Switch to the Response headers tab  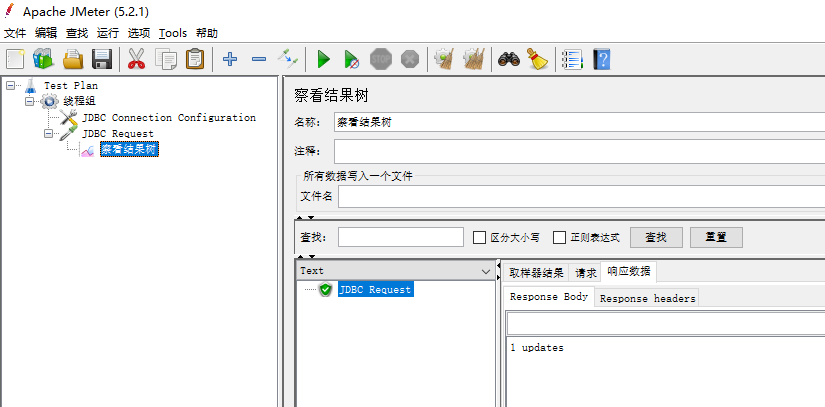click(647, 298)
